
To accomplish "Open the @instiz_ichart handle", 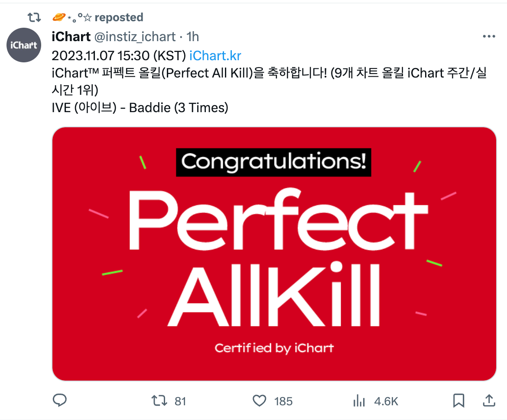I will 135,37.
